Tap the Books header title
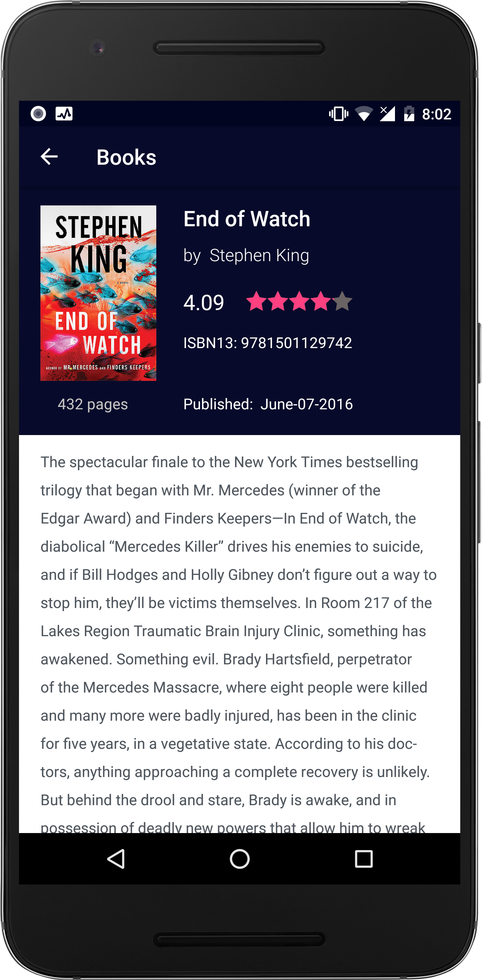 point(127,157)
